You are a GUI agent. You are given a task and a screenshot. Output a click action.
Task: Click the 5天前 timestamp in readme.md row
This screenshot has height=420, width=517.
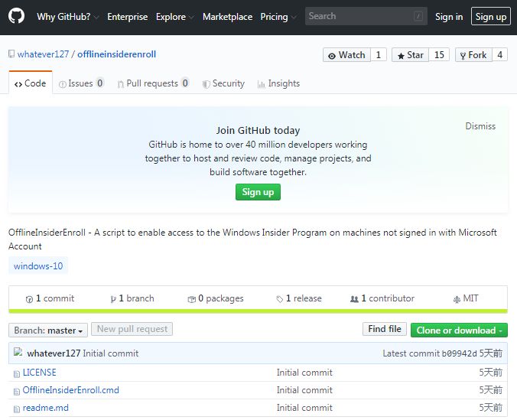pyautogui.click(x=491, y=408)
